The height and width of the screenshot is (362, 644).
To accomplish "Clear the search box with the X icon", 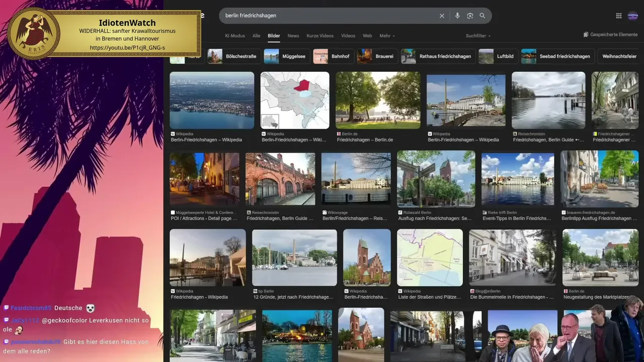I will point(442,16).
